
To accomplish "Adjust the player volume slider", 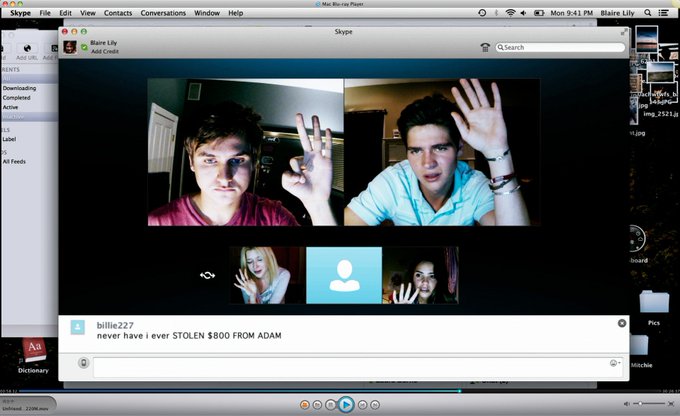I will tap(649, 404).
